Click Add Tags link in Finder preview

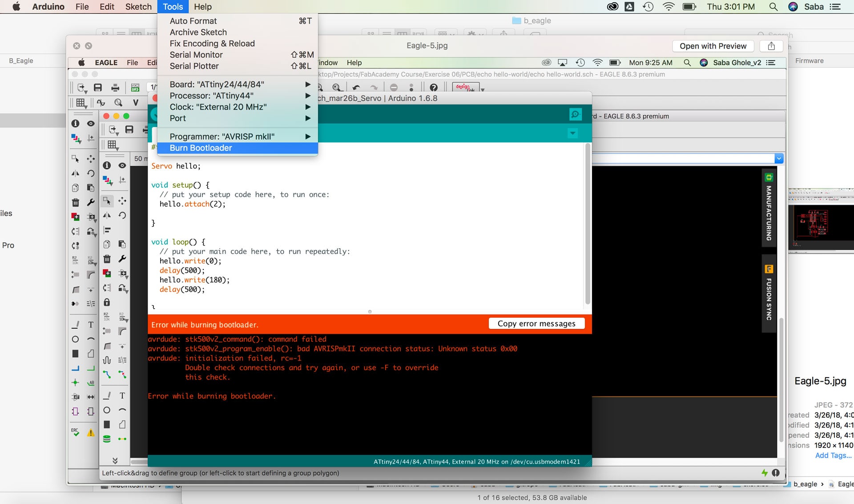point(833,455)
